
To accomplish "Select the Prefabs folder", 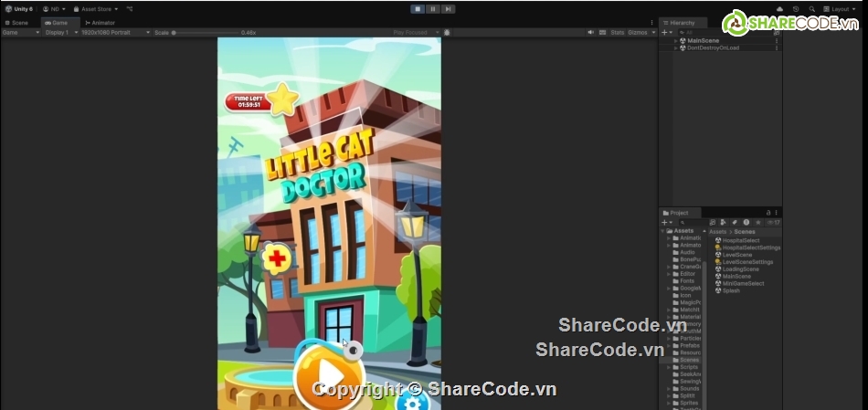I will 686,346.
